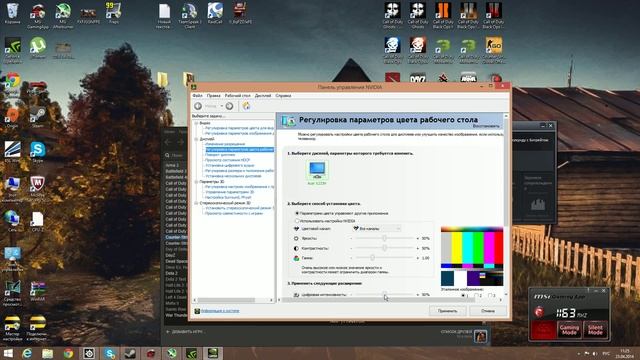Click 'Добавить игру' in Steam window
640x360 pixels.
pos(183,332)
